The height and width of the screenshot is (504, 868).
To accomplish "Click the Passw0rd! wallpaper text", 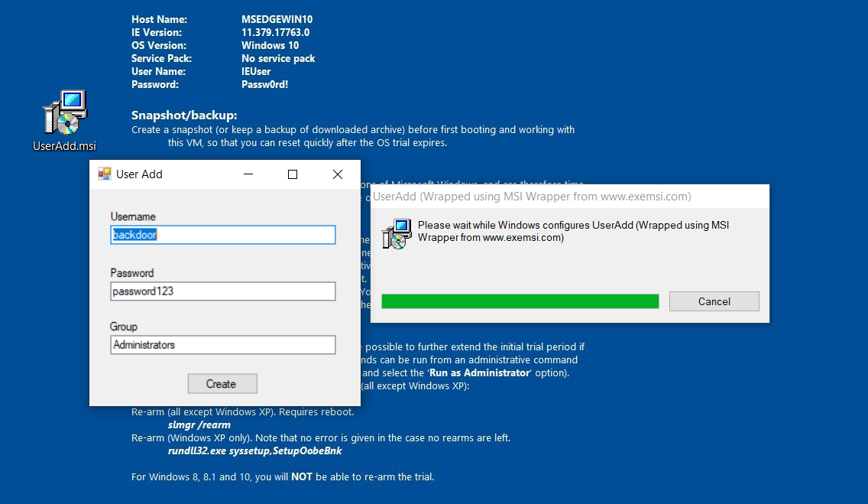I will pyautogui.click(x=264, y=84).
